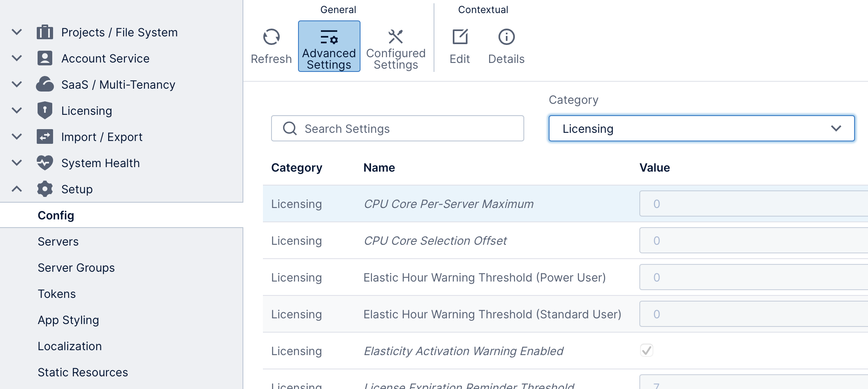This screenshot has height=389, width=868.
Task: Collapse the Setup section
Action: pos(16,188)
